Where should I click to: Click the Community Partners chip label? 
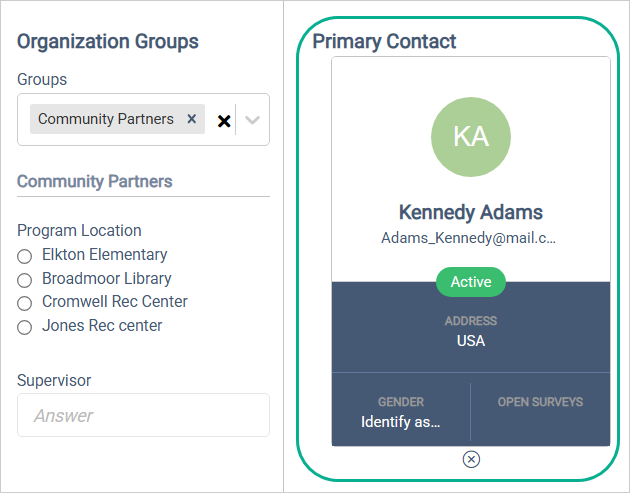[x=106, y=119]
